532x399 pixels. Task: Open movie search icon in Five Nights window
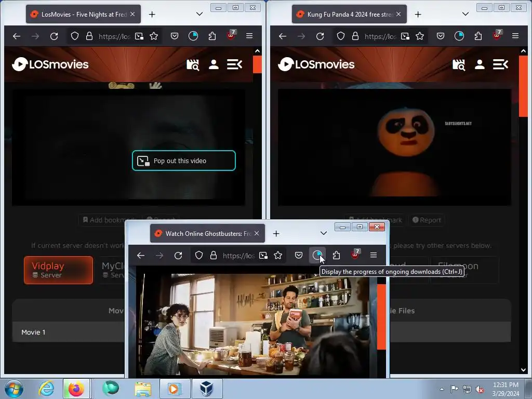click(193, 64)
